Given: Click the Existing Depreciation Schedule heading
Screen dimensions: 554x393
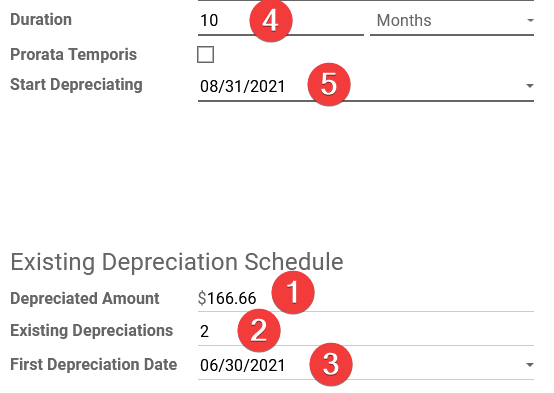Looking at the screenshot, I should click(x=177, y=262).
